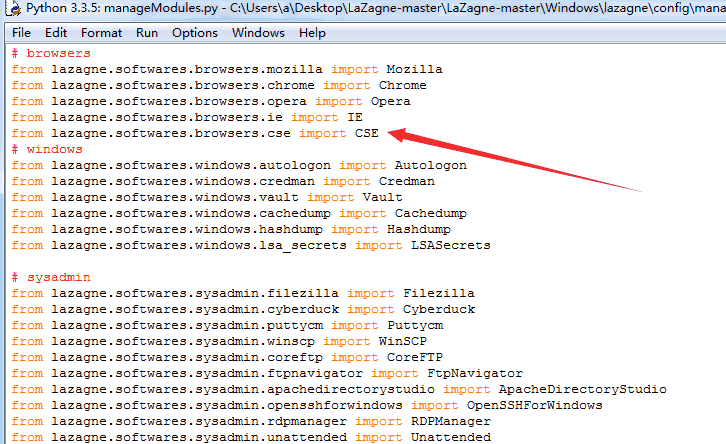
Task: Click the 'CSE' class name in import line
Action: coord(366,134)
